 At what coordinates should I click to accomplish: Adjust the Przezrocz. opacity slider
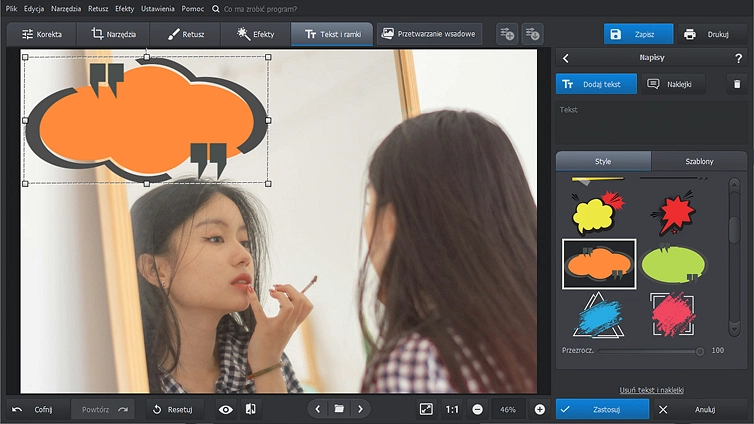(x=699, y=351)
